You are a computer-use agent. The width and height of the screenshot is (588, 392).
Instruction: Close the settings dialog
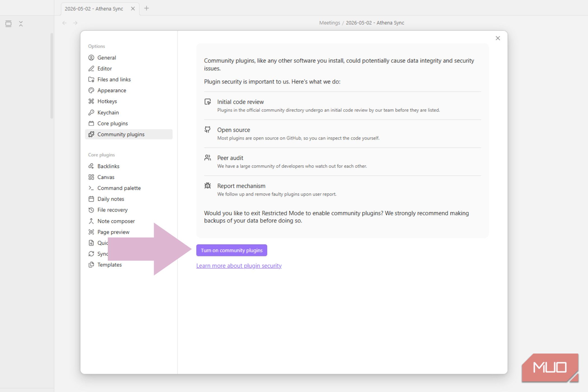coord(498,38)
